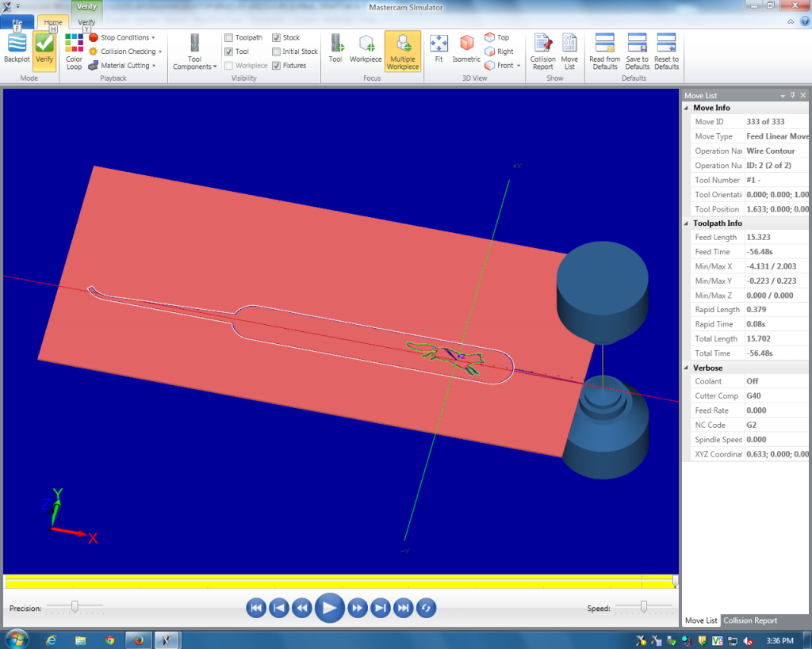Select the Total Length value 15.702
The image size is (812, 649).
pyautogui.click(x=758, y=338)
